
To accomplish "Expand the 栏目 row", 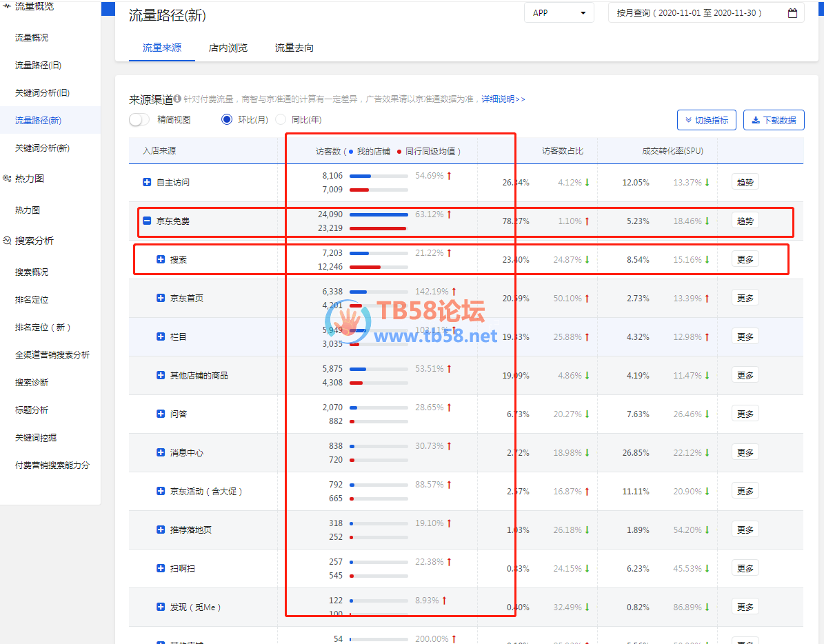I will 161,336.
